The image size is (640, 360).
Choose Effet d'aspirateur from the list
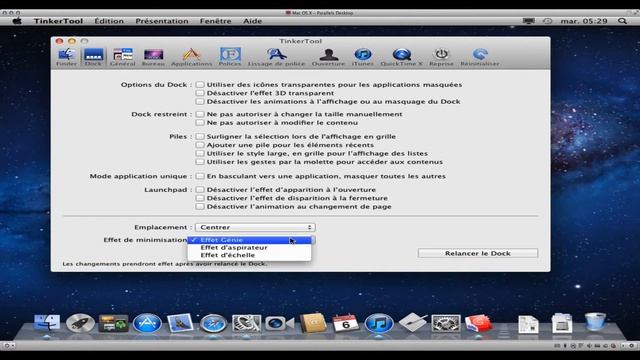[x=249, y=247]
